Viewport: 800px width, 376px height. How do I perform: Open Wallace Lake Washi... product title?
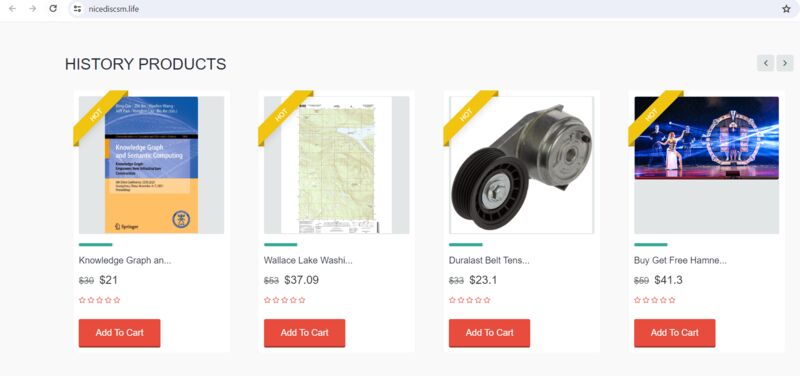pyautogui.click(x=308, y=260)
